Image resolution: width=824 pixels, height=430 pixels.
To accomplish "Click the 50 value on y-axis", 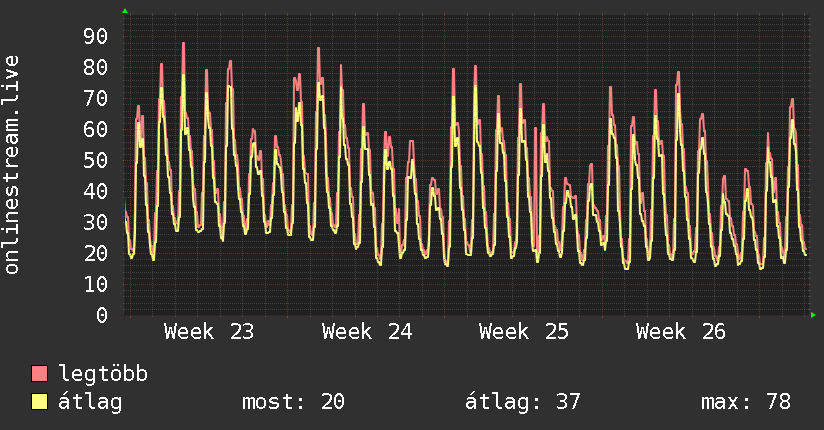I will [96, 160].
